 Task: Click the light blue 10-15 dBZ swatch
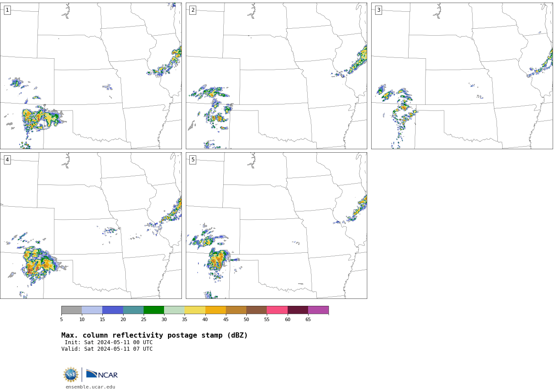pos(92,310)
